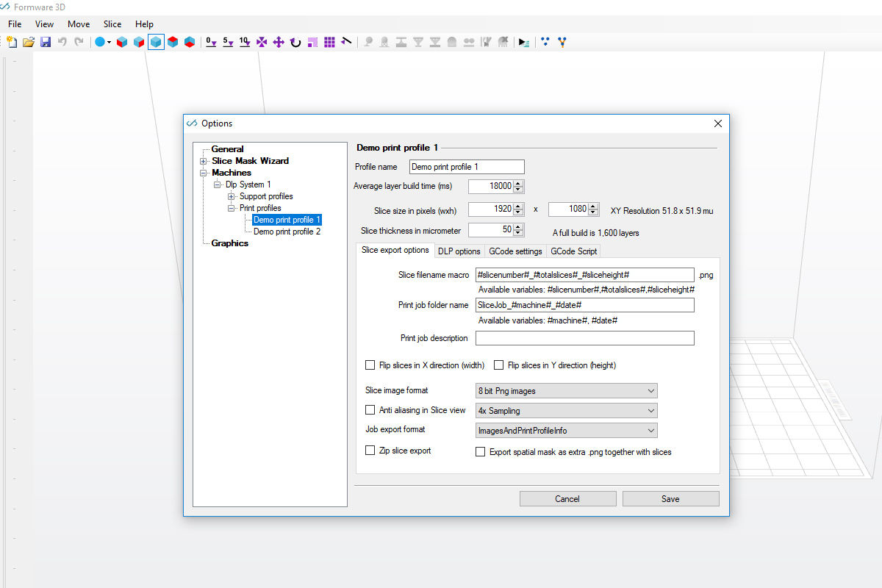Screen dimensions: 882x588
Task: Toggle Anti aliasing in Slice view
Action: (x=370, y=410)
